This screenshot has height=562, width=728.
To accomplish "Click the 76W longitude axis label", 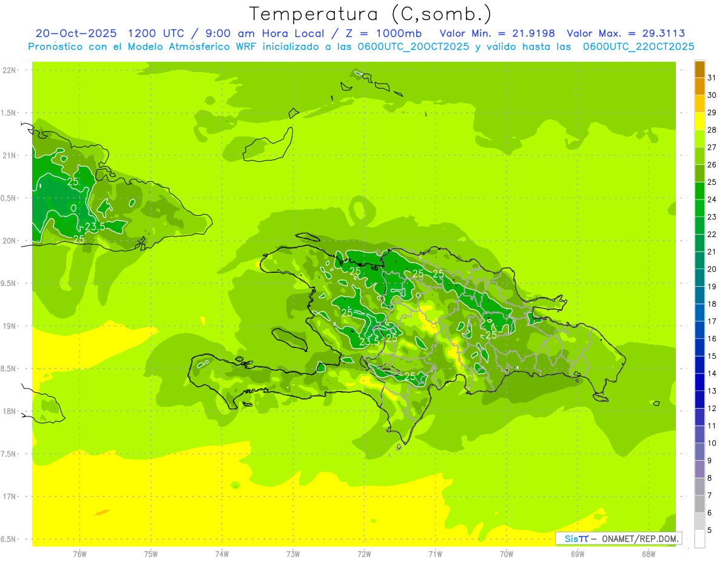I will tap(79, 554).
